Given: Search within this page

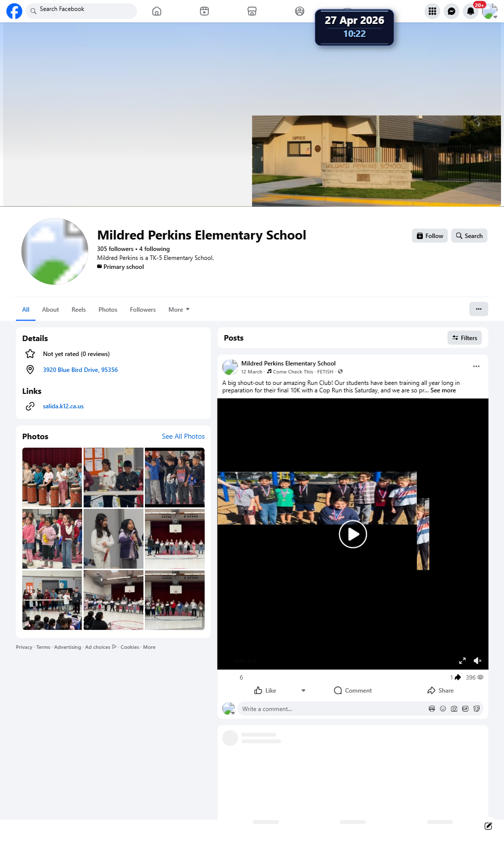Looking at the screenshot, I should coord(469,236).
